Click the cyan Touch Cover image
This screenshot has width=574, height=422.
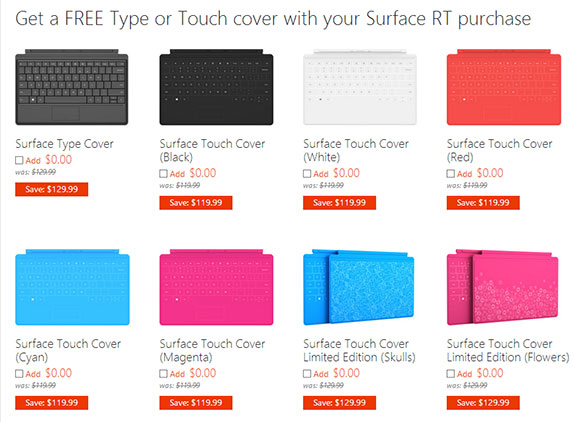pos(72,287)
